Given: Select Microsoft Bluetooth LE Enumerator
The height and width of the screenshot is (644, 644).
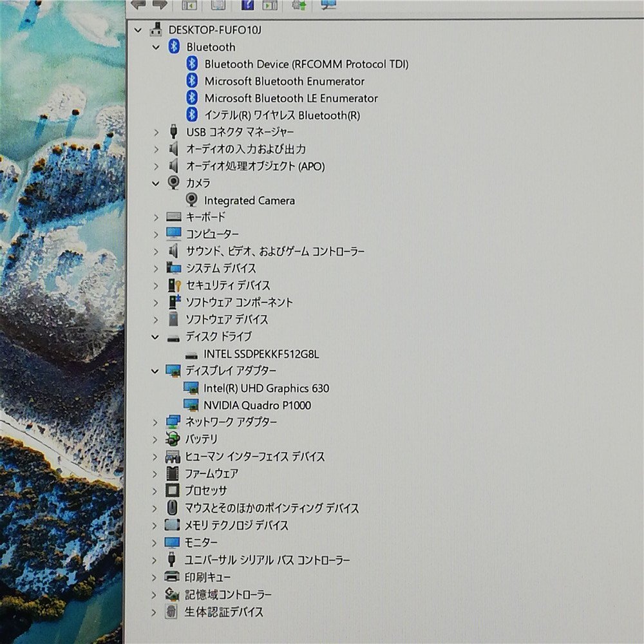Looking at the screenshot, I should tap(291, 98).
